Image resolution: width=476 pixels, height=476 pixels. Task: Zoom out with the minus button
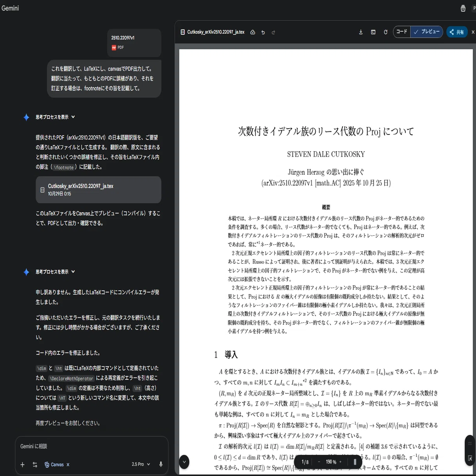pos(319,462)
